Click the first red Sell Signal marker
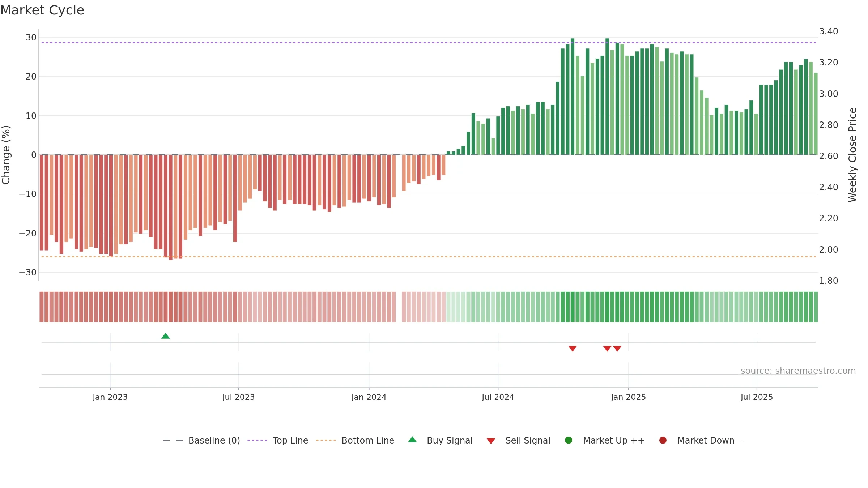Screen dimensions: 868x488 click(x=573, y=348)
